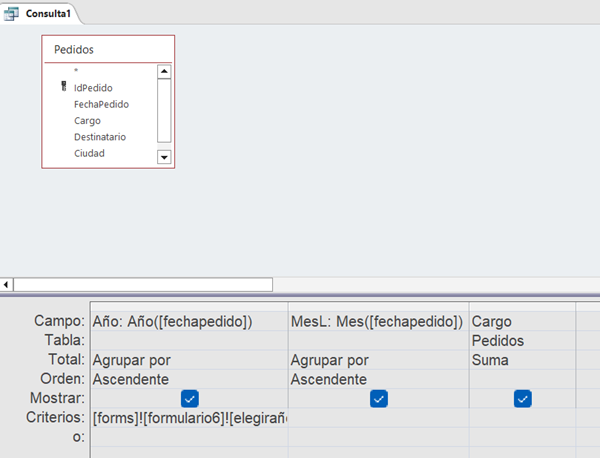Select the Consulta1 query tab

click(40, 14)
